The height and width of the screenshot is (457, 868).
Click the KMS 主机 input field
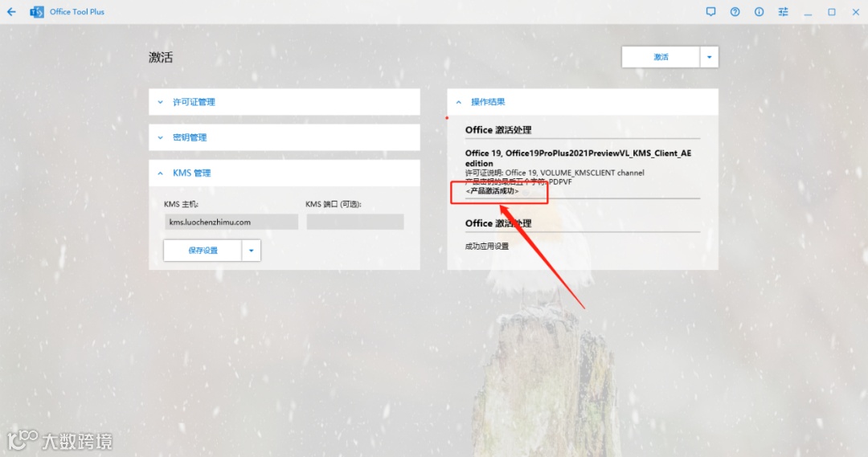coord(231,222)
